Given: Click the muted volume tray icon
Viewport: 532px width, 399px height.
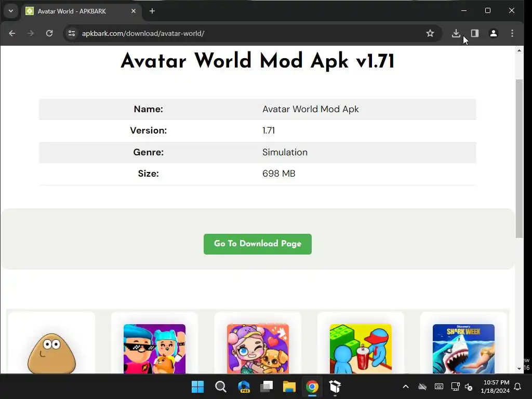Looking at the screenshot, I should (x=469, y=387).
